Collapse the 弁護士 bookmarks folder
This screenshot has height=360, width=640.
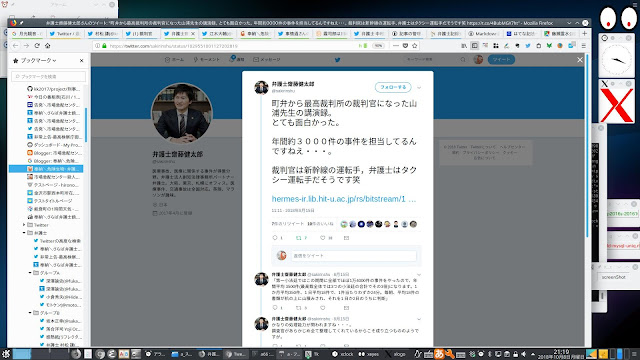pyautogui.click(x=24, y=233)
